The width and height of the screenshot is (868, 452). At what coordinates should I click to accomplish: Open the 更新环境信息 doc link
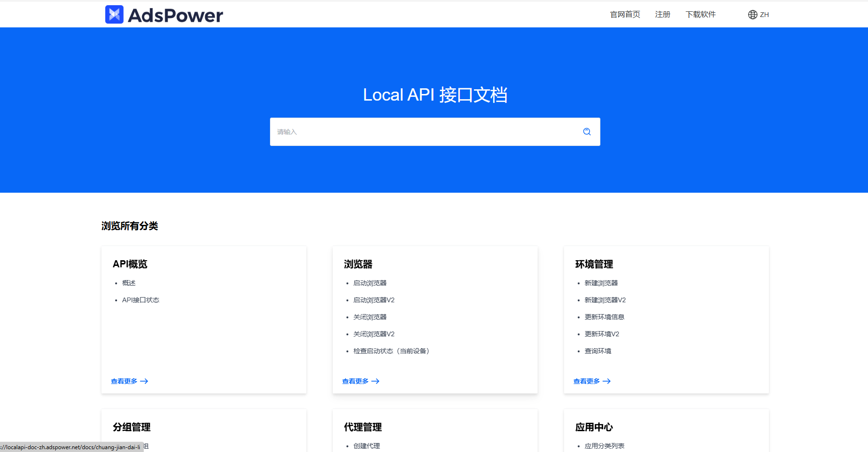point(605,317)
